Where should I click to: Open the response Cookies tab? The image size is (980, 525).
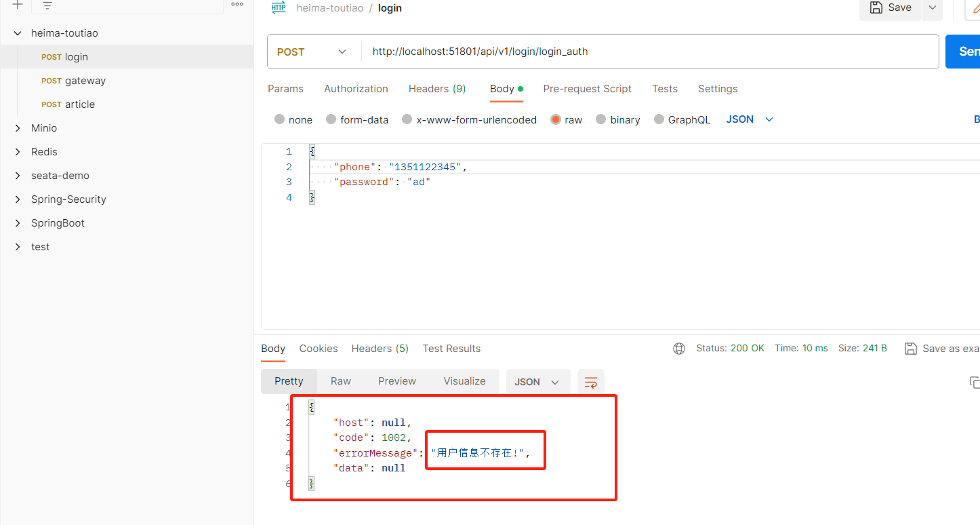[x=319, y=349]
